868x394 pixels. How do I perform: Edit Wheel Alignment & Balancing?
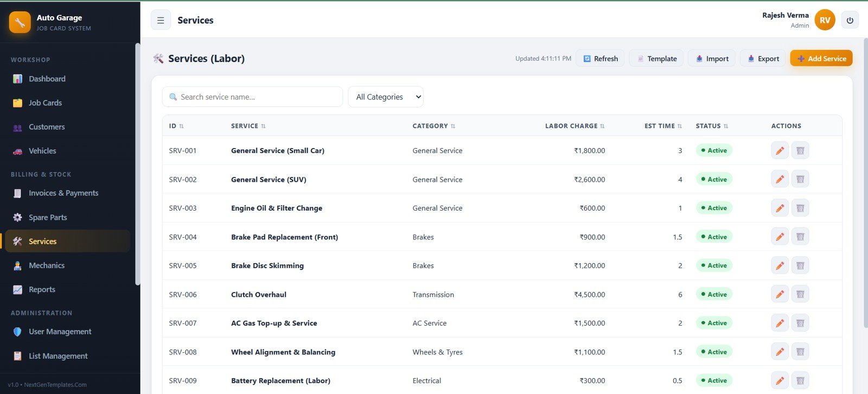point(780,352)
